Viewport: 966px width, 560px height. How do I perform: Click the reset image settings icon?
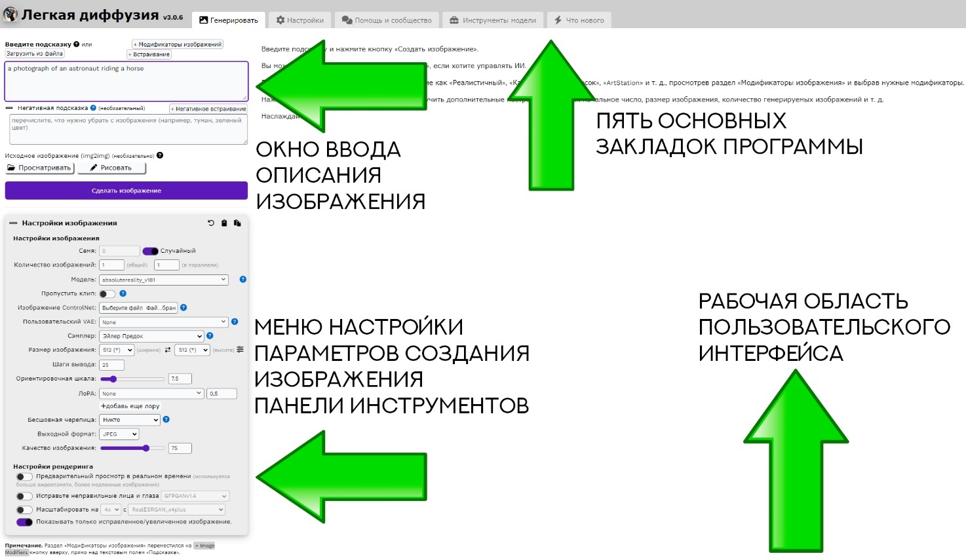(x=211, y=223)
